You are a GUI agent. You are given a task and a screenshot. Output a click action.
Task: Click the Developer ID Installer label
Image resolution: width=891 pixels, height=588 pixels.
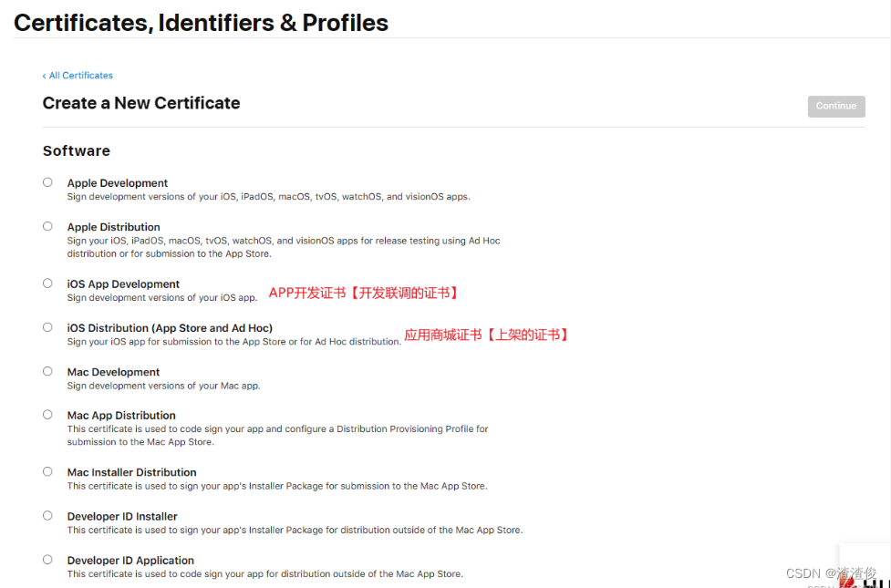(122, 516)
